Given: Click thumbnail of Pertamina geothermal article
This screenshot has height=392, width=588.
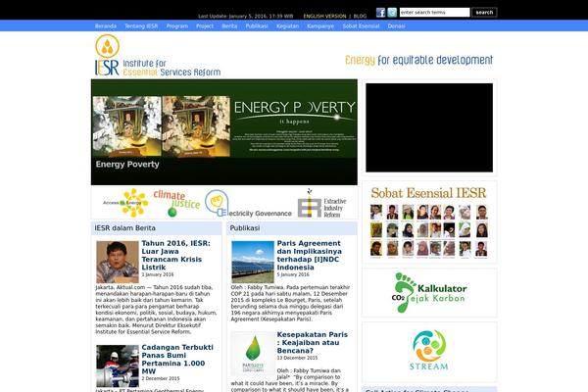Looking at the screenshot, I should coord(118,367).
